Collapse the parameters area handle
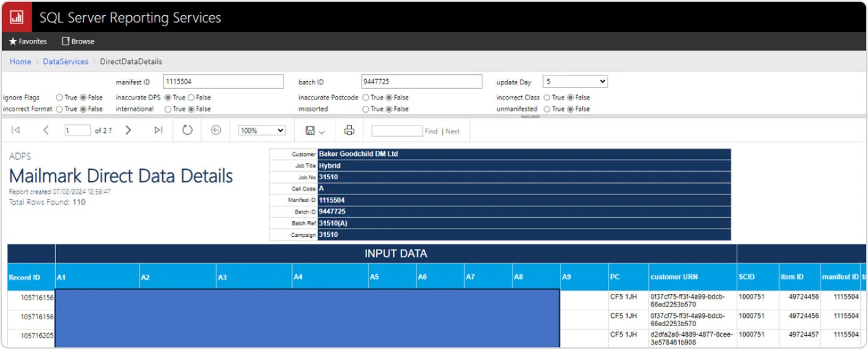The image size is (868, 349). coord(530,117)
